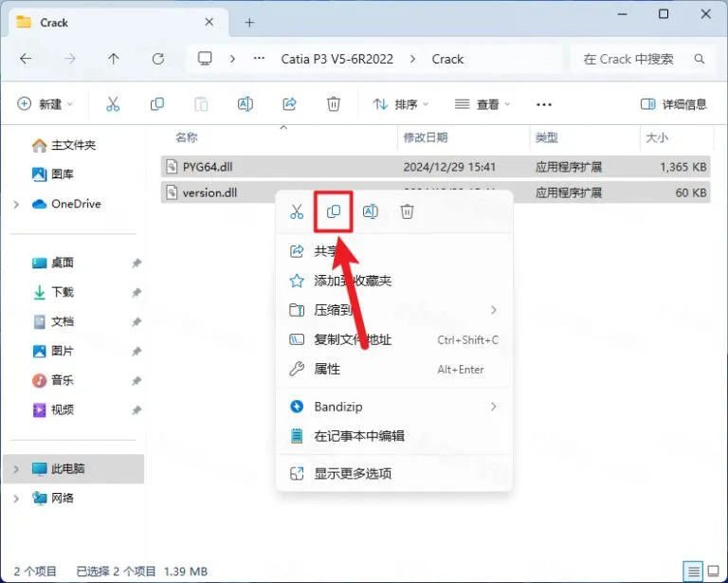Expand the 网络 tree node
Image resolution: width=728 pixels, height=583 pixels.
pyautogui.click(x=16, y=499)
